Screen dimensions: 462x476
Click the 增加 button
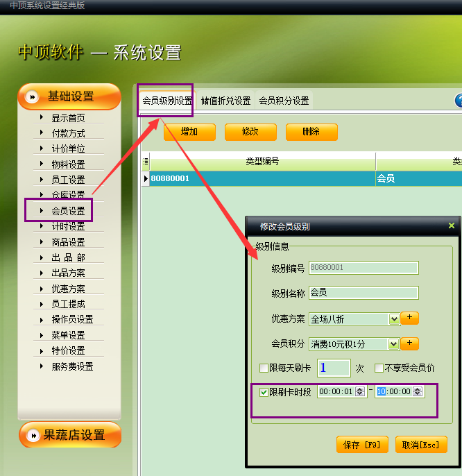coord(189,132)
